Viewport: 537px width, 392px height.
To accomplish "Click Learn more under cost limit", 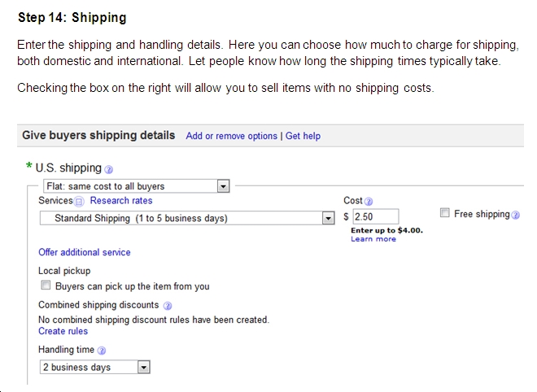I will tap(373, 239).
